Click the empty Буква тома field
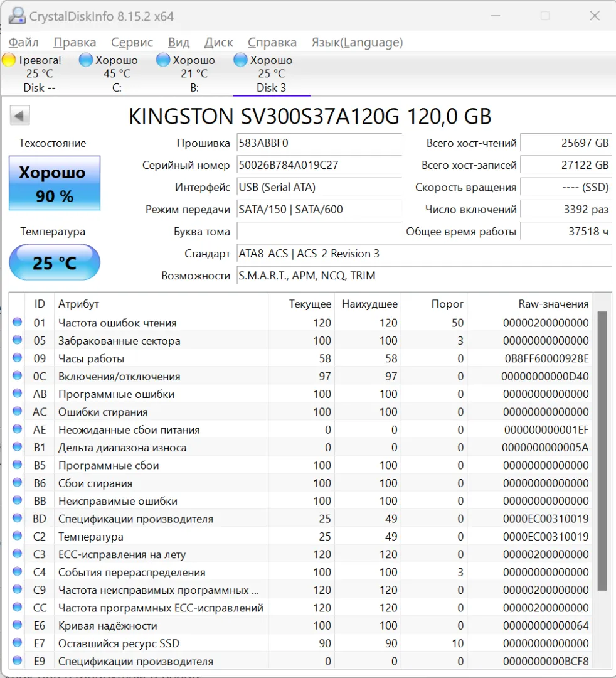 319,231
